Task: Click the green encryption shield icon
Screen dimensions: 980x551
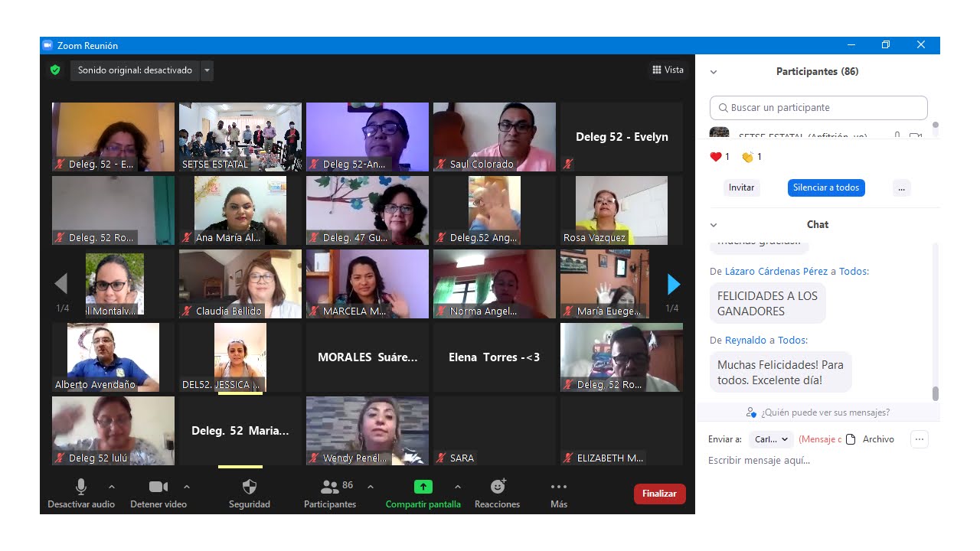Action: click(x=55, y=70)
